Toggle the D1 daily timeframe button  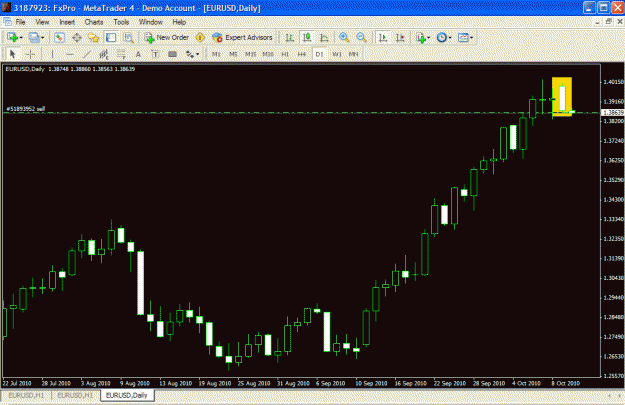[x=319, y=54]
